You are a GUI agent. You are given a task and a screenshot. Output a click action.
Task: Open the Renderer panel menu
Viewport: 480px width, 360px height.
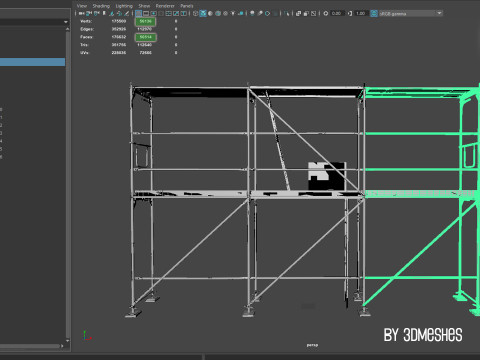pyautogui.click(x=165, y=6)
